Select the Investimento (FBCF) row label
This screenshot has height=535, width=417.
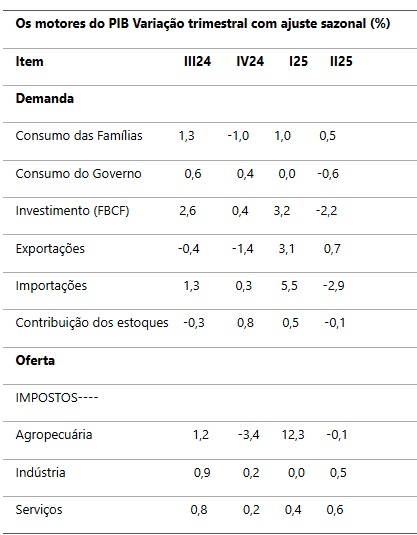[x=72, y=211]
